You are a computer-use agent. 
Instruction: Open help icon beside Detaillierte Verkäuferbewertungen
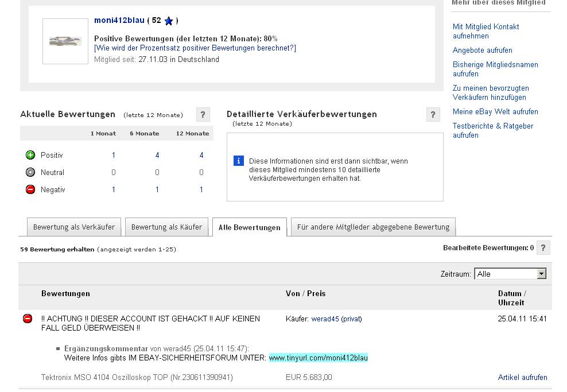click(x=433, y=115)
